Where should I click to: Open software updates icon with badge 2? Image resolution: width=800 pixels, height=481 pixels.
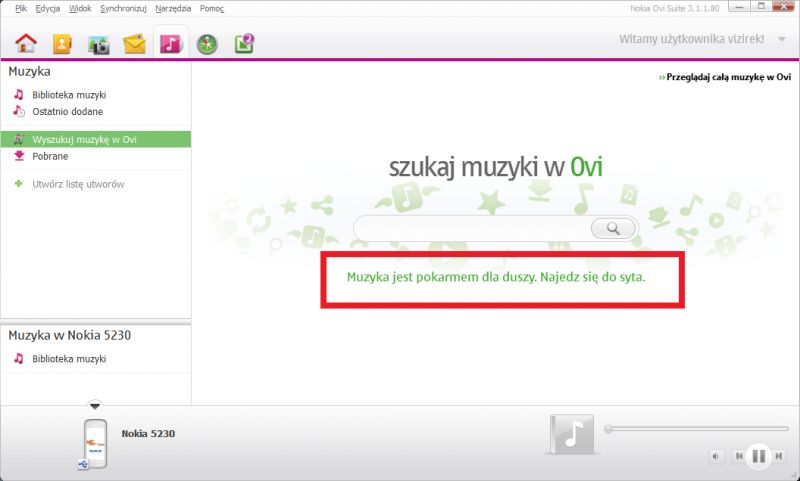tap(244, 43)
